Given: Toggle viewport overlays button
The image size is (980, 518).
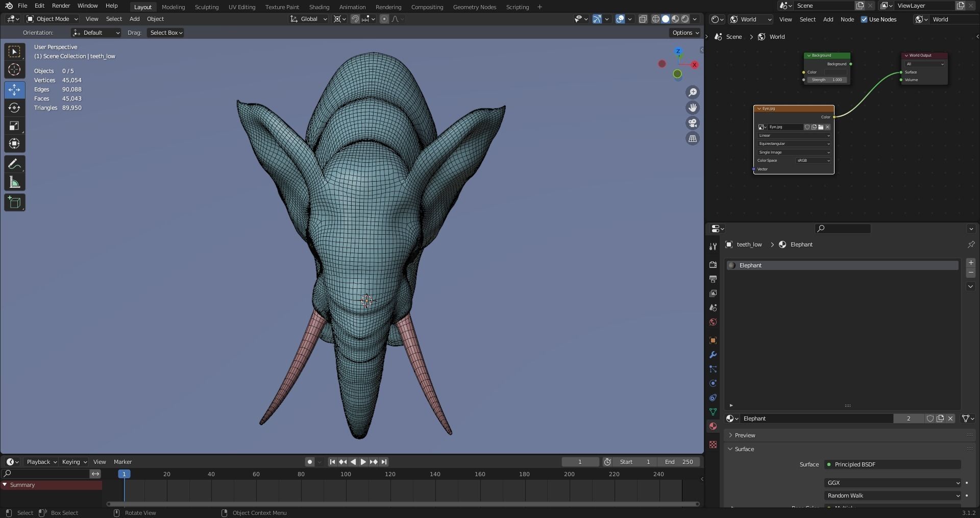Looking at the screenshot, I should click(620, 19).
